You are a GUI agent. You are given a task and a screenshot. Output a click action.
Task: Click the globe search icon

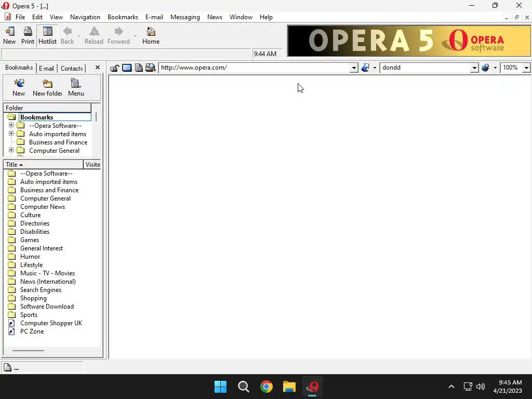(486, 68)
